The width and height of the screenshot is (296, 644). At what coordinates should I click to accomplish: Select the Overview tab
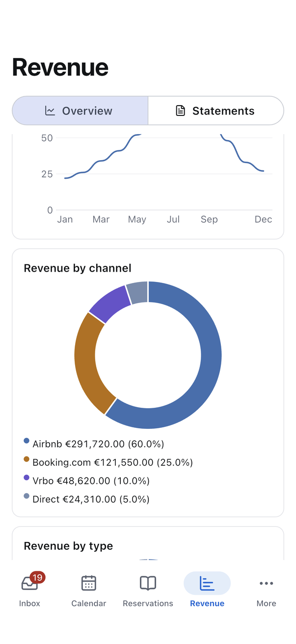pyautogui.click(x=80, y=111)
